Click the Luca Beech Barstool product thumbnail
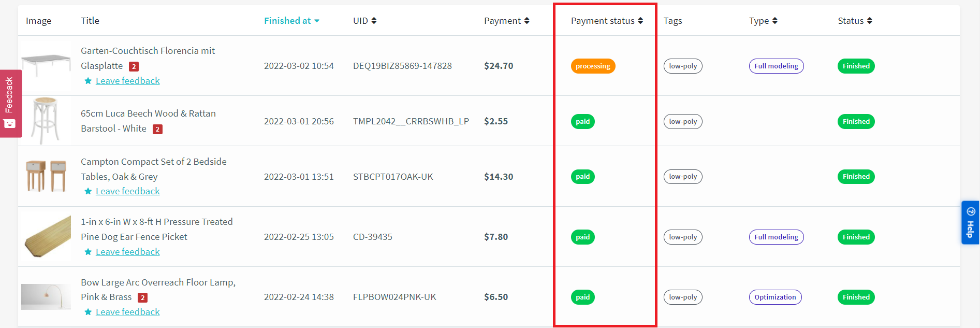 [46, 121]
